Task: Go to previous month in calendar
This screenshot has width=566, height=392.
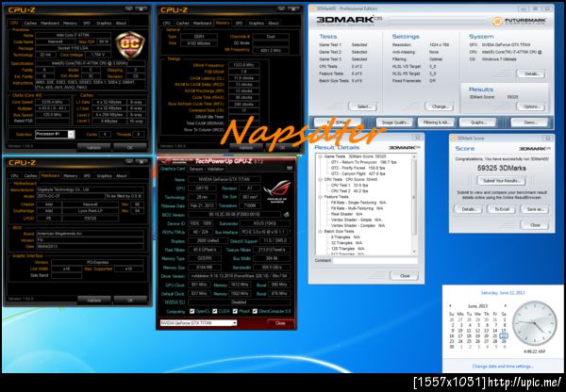Action: 450,306
